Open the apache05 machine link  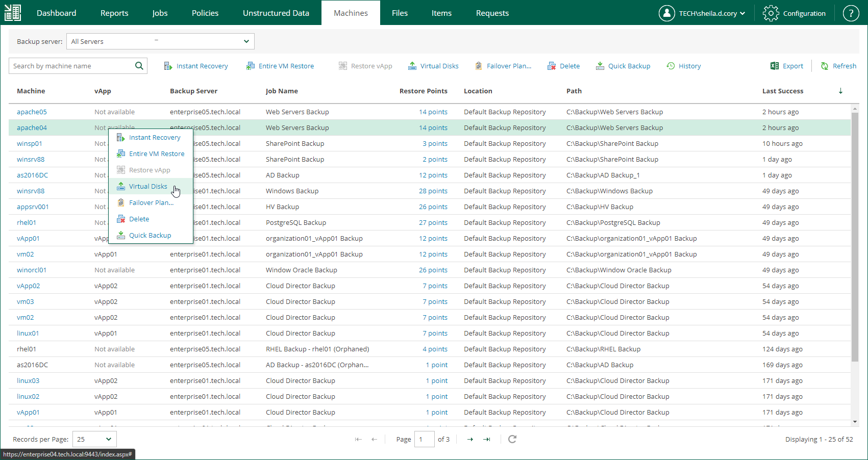32,112
